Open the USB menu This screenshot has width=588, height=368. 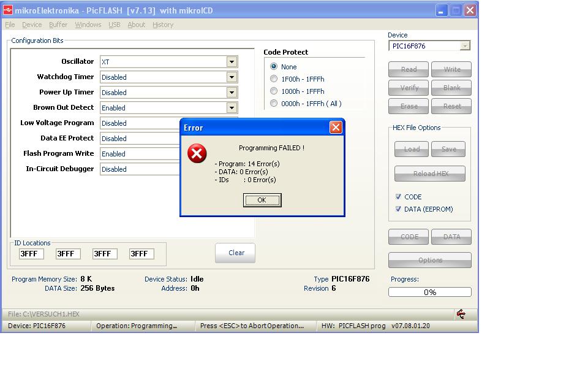[x=115, y=25]
